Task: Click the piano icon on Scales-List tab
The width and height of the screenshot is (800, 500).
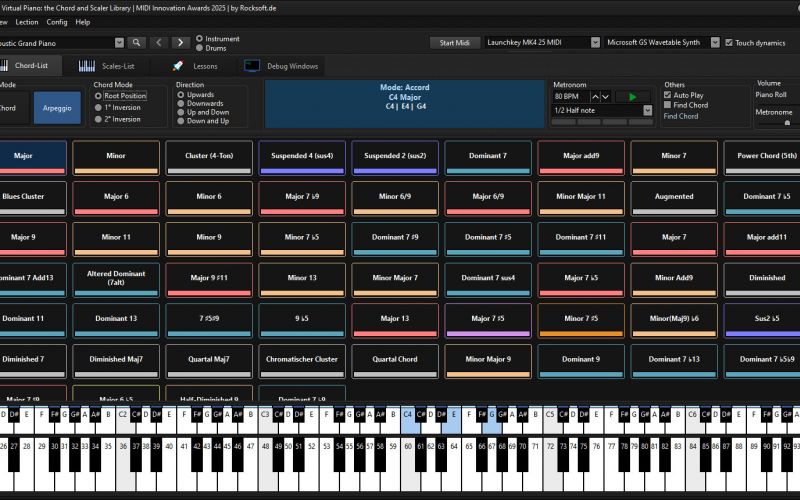Action: [x=87, y=66]
